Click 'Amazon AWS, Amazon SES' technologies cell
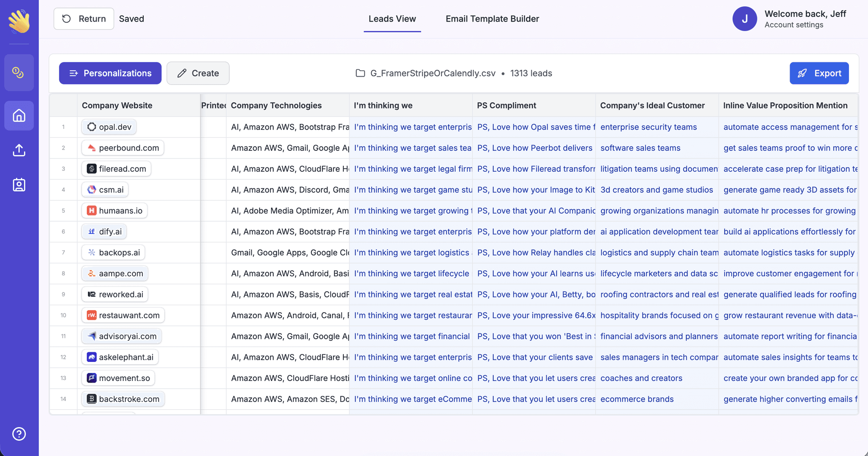Image resolution: width=868 pixels, height=456 pixels. click(288, 399)
